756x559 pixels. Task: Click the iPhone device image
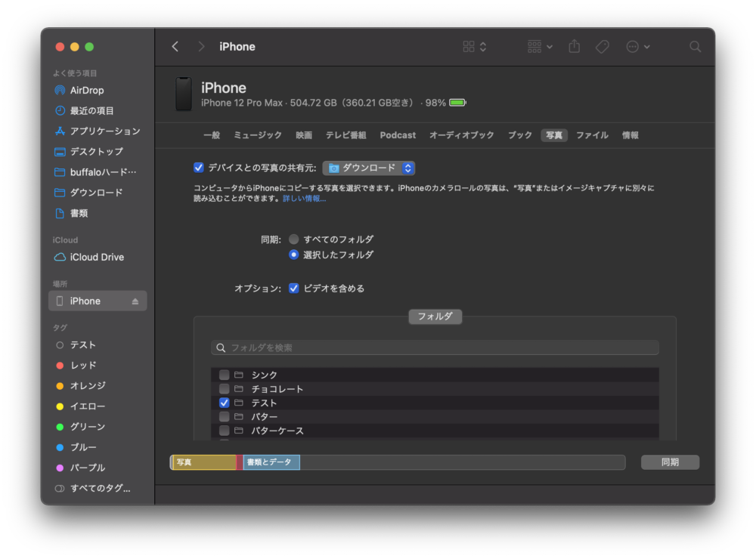[184, 94]
